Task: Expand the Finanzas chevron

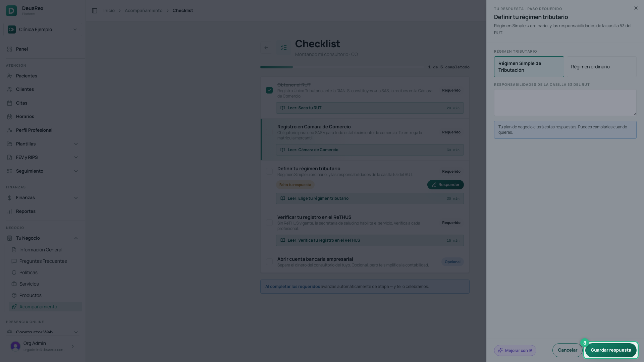Action: coord(76,198)
